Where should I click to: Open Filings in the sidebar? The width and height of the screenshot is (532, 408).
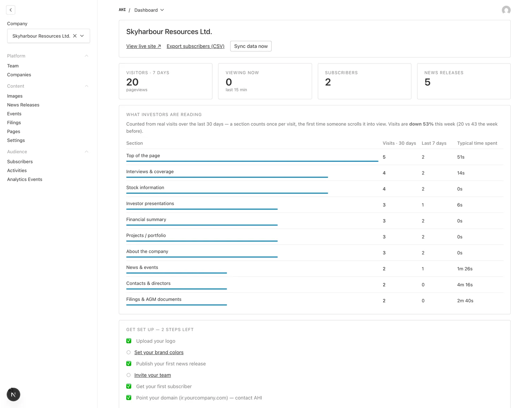pyautogui.click(x=14, y=123)
